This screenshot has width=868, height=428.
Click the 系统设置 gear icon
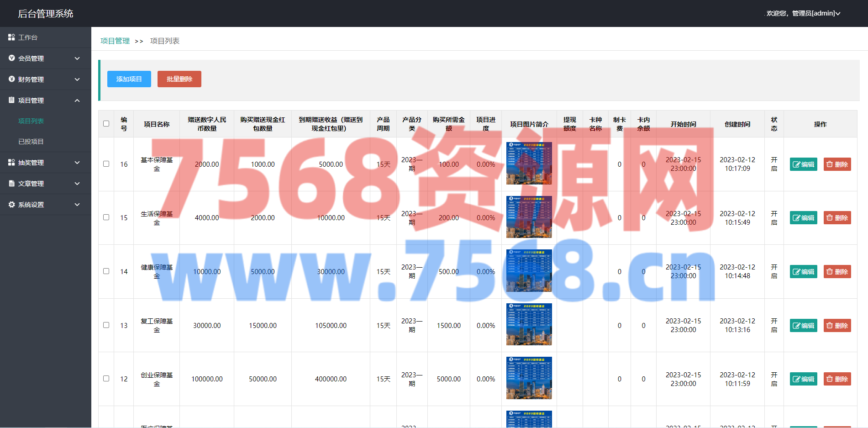click(11, 205)
